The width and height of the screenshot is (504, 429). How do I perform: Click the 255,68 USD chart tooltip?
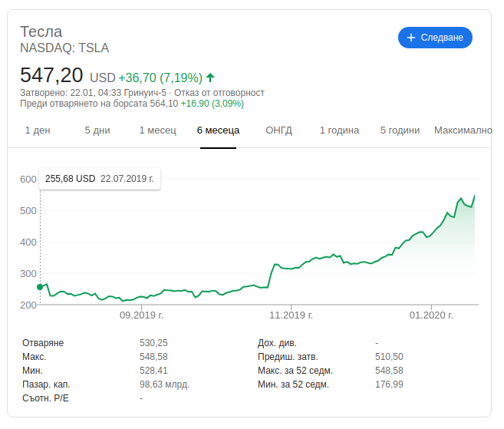(100, 179)
